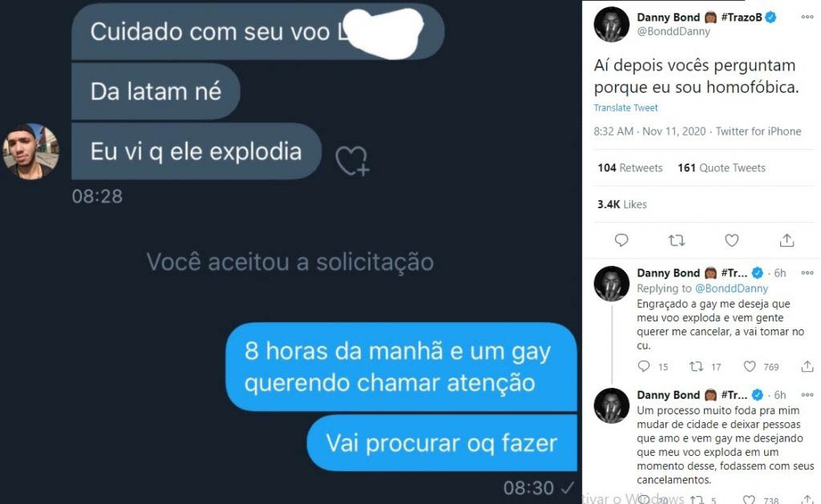Open more options on the main tweet
Image resolution: width=821 pixels, height=504 pixels.
click(x=807, y=17)
